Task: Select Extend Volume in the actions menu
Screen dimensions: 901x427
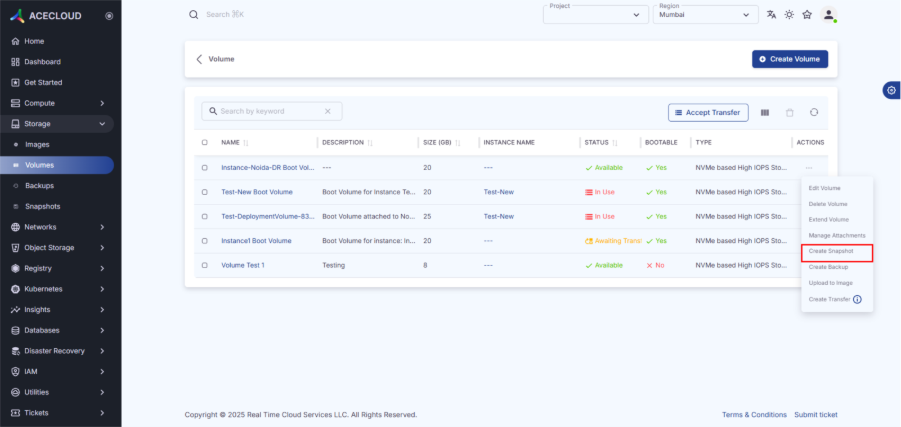Action: [x=828, y=219]
